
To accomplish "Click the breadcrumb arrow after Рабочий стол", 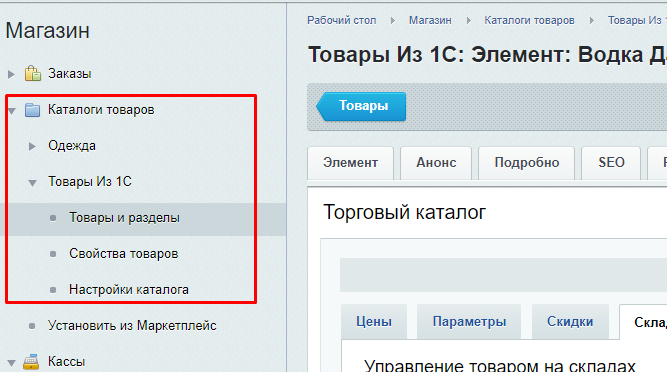I will coord(393,20).
